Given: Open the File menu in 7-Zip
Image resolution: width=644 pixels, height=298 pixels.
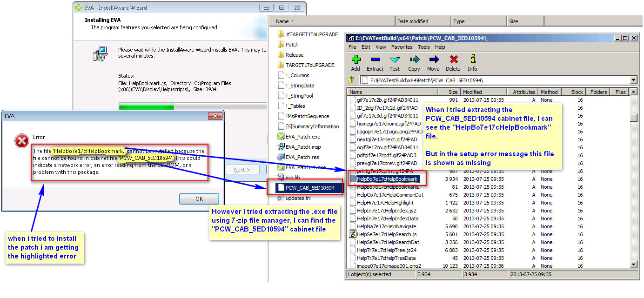Looking at the screenshot, I should [352, 47].
